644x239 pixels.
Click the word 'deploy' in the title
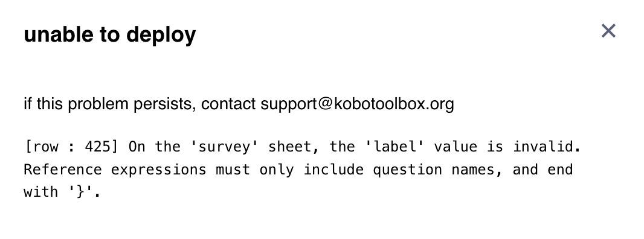pos(161,36)
